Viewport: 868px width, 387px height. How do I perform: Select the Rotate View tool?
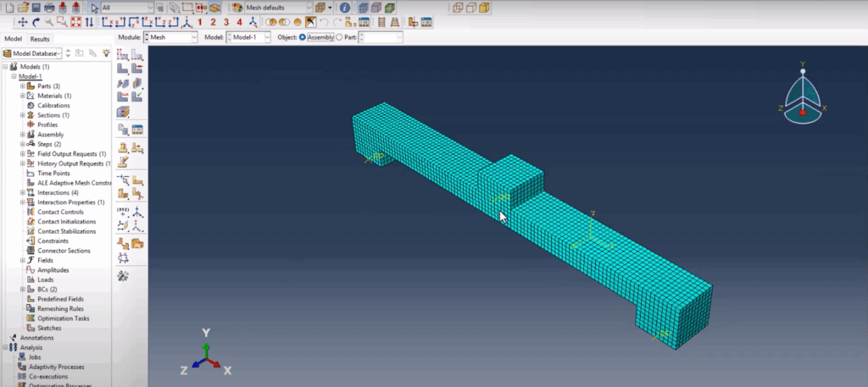(x=36, y=22)
